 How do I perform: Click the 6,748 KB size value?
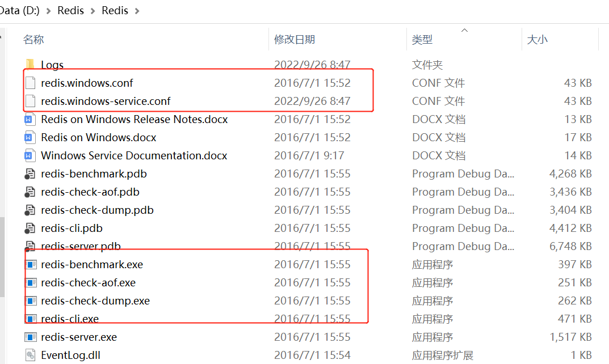point(570,247)
